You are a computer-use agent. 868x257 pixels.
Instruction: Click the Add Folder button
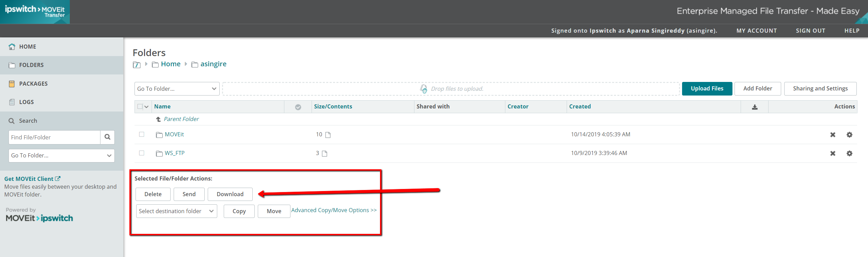coord(758,89)
